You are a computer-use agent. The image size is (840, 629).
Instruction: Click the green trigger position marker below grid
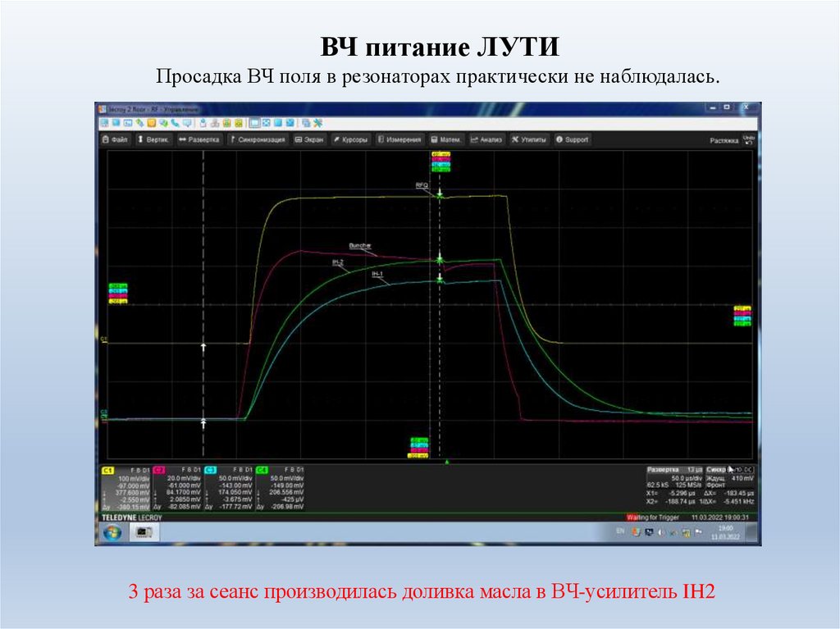[x=447, y=462]
